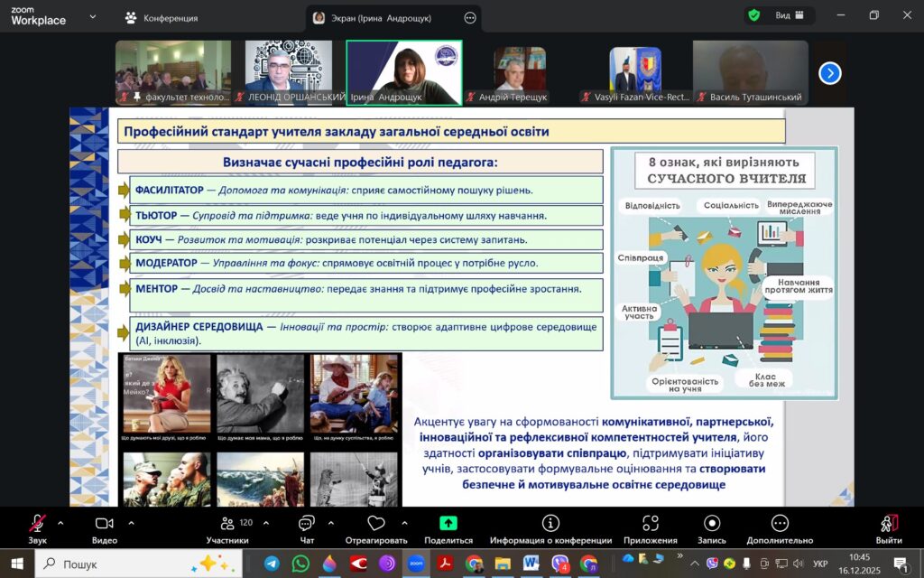Expand audio options arrow next to Звук
This screenshot has width=924, height=578.
point(60,523)
